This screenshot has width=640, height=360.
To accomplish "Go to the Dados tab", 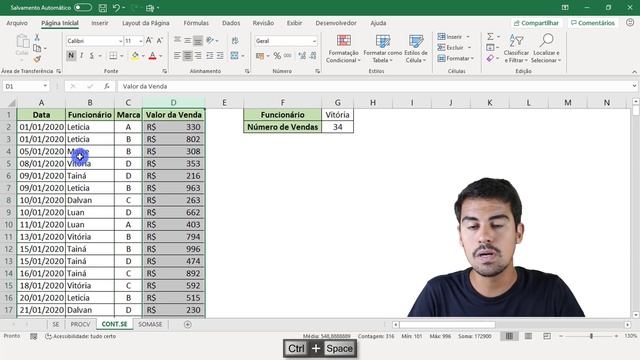I will [231, 23].
